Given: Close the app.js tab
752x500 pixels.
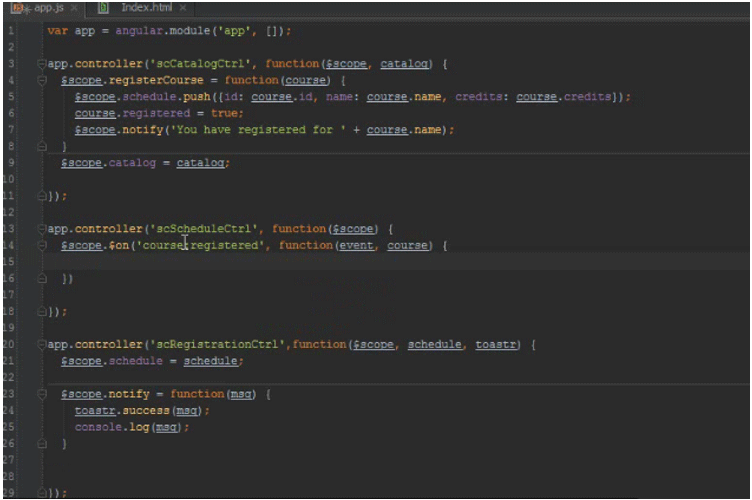Looking at the screenshot, I should coord(74,8).
